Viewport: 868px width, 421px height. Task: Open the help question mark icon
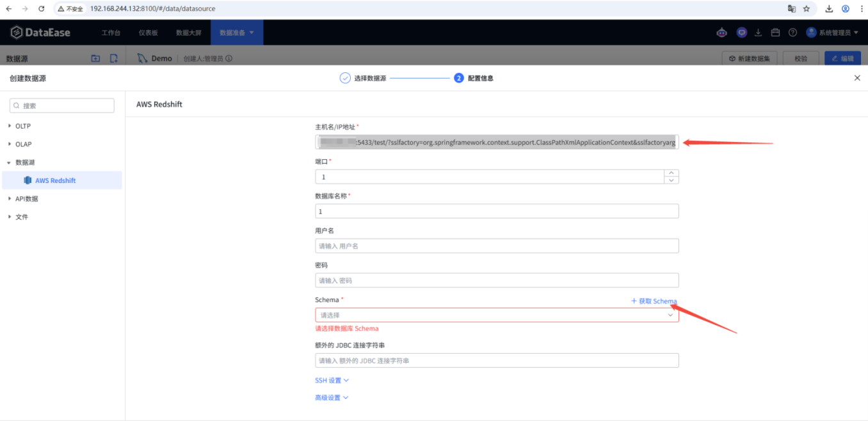coord(792,33)
